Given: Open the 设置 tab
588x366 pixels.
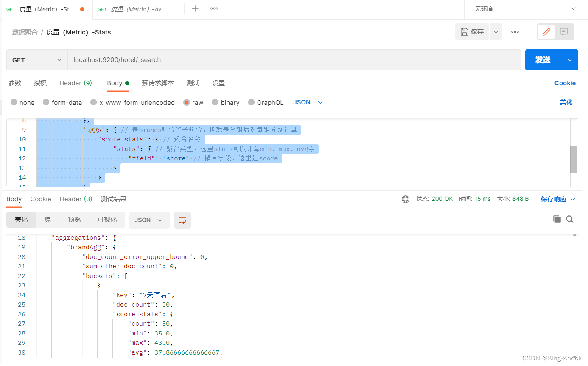Looking at the screenshot, I should click(218, 83).
